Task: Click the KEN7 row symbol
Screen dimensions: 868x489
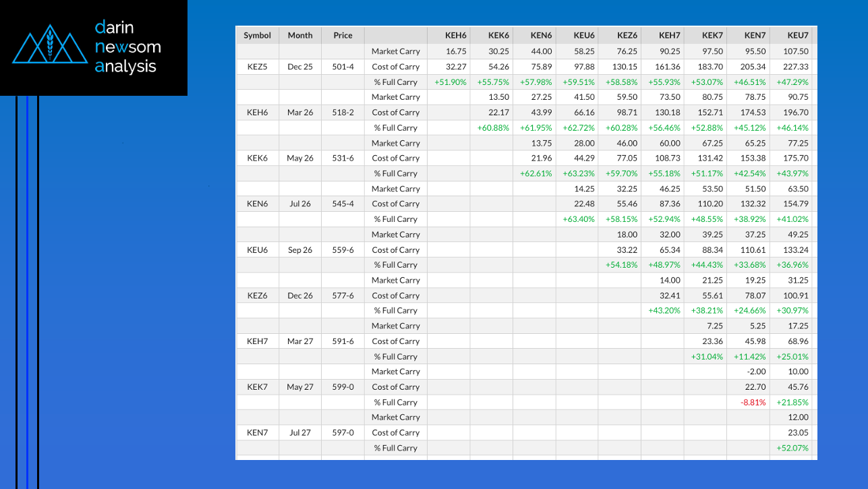Action: pos(257,433)
